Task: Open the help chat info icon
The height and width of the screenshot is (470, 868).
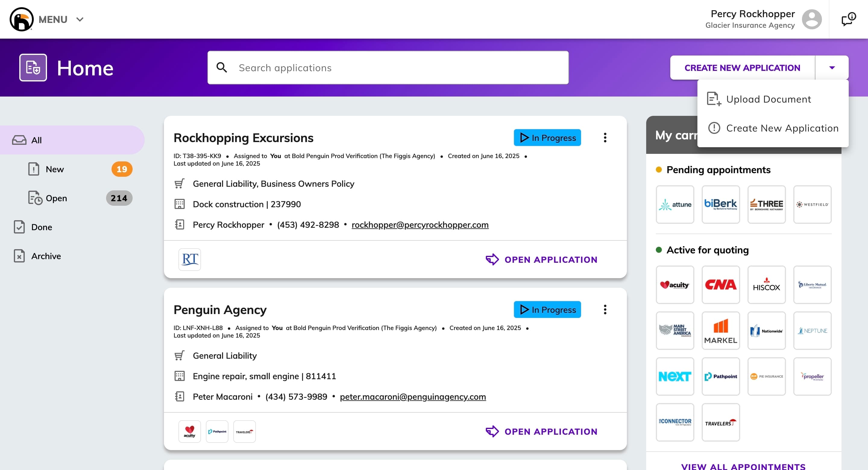Action: 848,19
